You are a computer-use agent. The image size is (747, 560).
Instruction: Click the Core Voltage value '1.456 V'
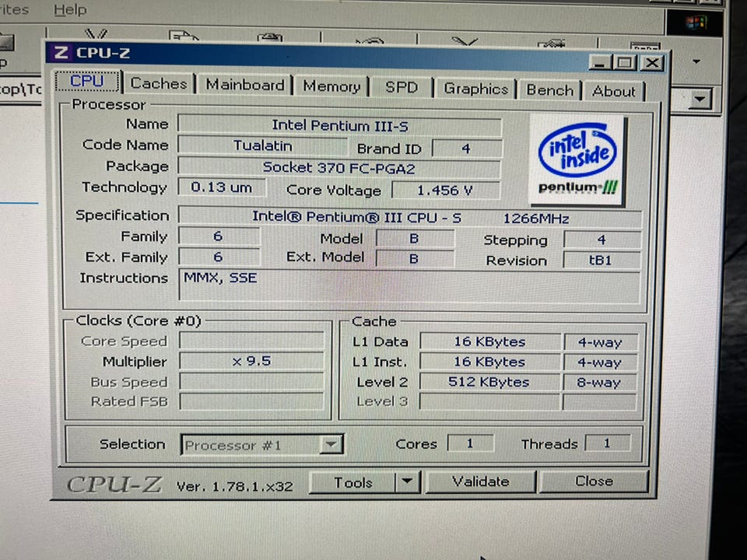(x=445, y=191)
